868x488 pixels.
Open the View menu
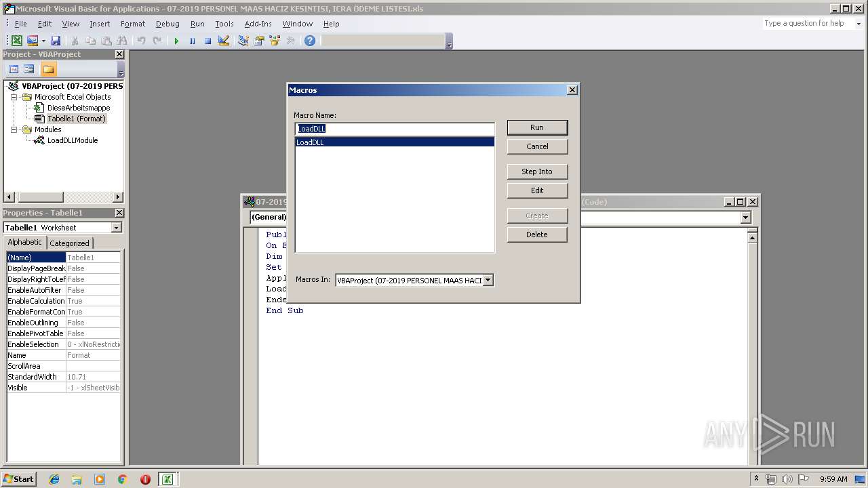click(x=71, y=24)
